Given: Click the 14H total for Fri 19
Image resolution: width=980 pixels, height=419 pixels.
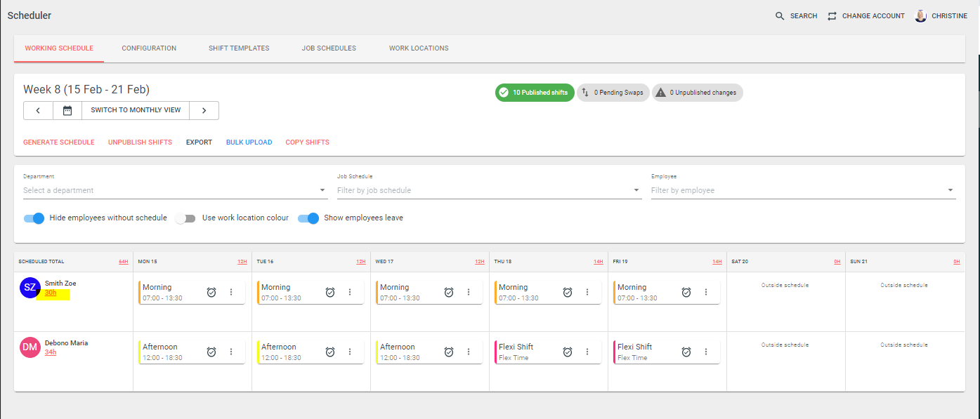Looking at the screenshot, I should 717,262.
